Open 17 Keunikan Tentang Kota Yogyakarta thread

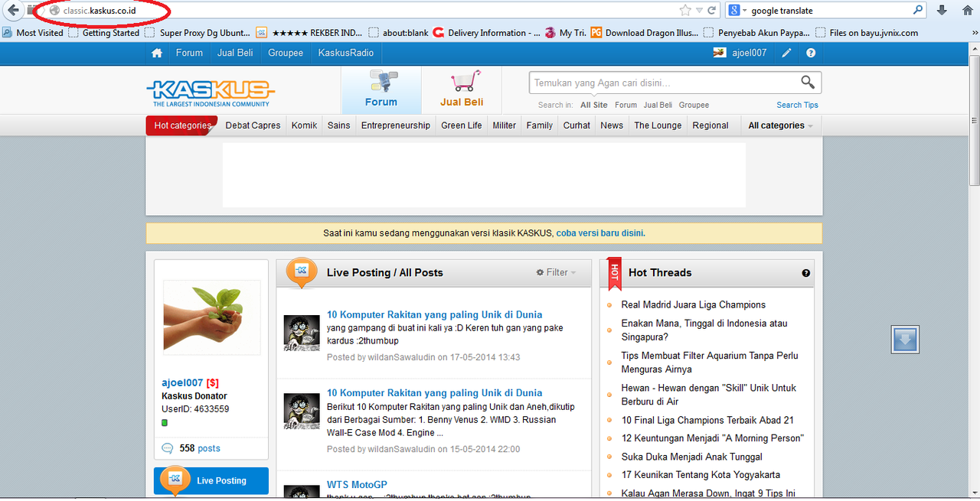point(701,475)
